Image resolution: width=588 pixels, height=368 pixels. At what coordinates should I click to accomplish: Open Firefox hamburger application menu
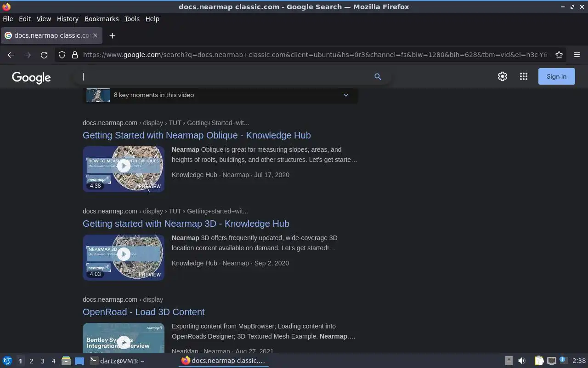coord(577,55)
